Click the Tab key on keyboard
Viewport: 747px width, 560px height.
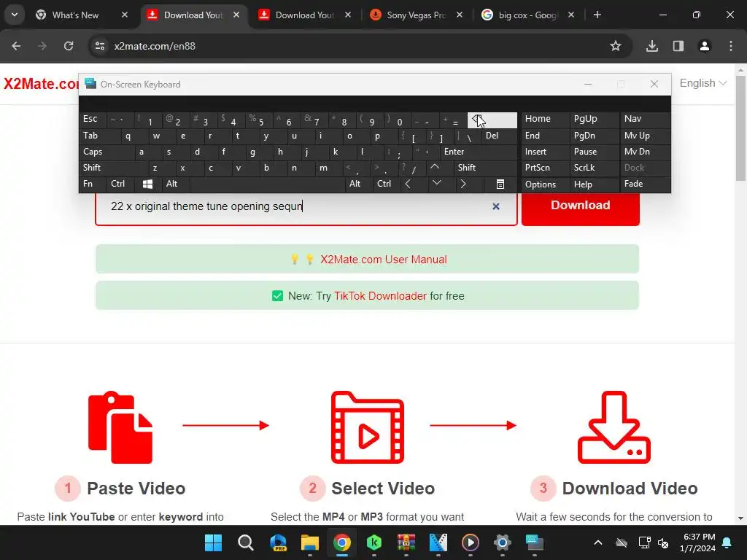(99, 136)
